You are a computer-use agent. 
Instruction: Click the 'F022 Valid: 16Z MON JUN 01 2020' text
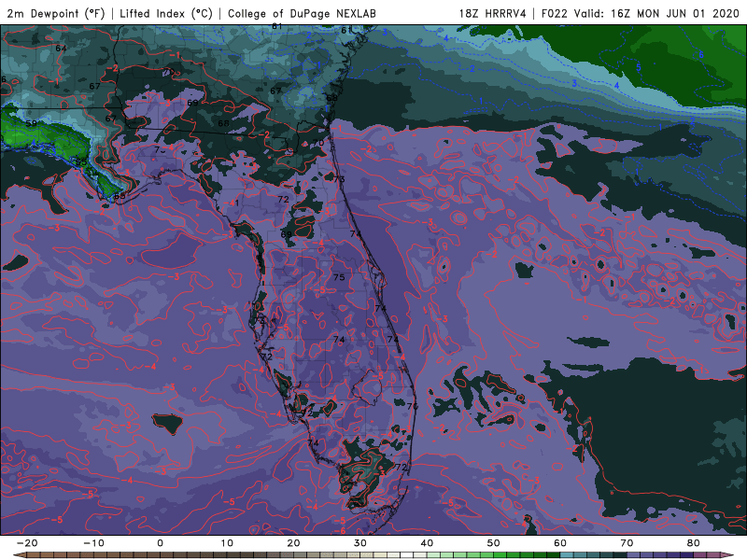[640, 13]
